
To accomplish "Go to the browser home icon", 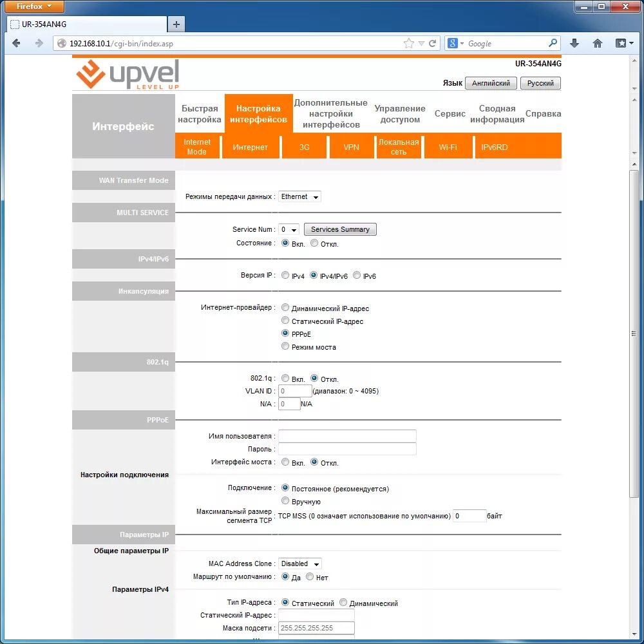I will 598,43.
